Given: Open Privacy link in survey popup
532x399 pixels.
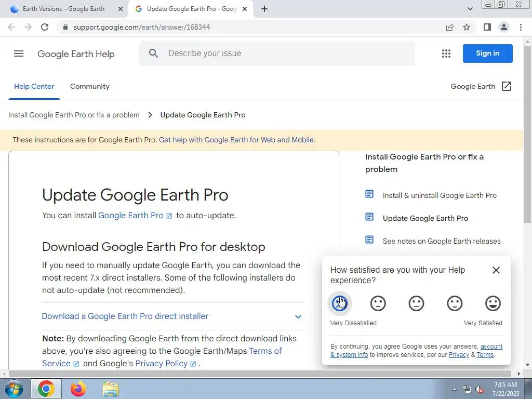Looking at the screenshot, I should pyautogui.click(x=459, y=355).
